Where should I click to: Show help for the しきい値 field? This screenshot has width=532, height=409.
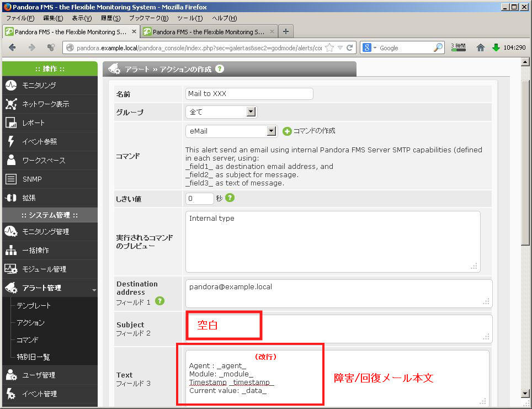point(230,198)
